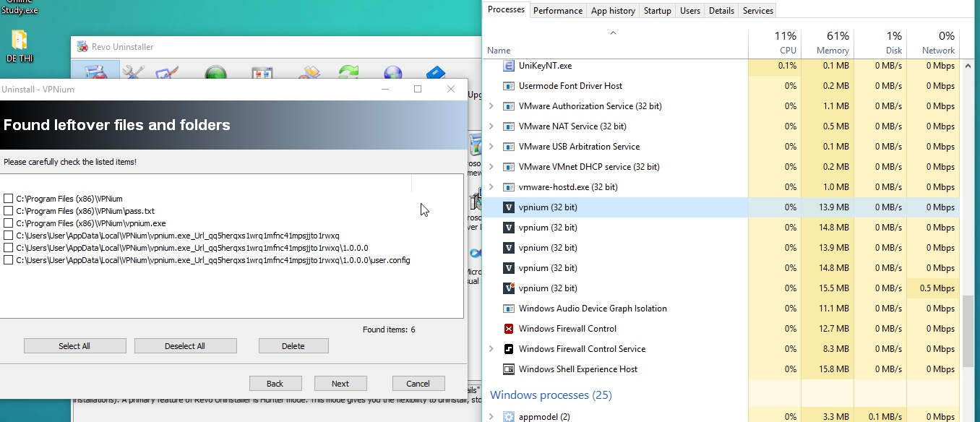Open the App history tab
980x422 pixels.
tap(613, 11)
